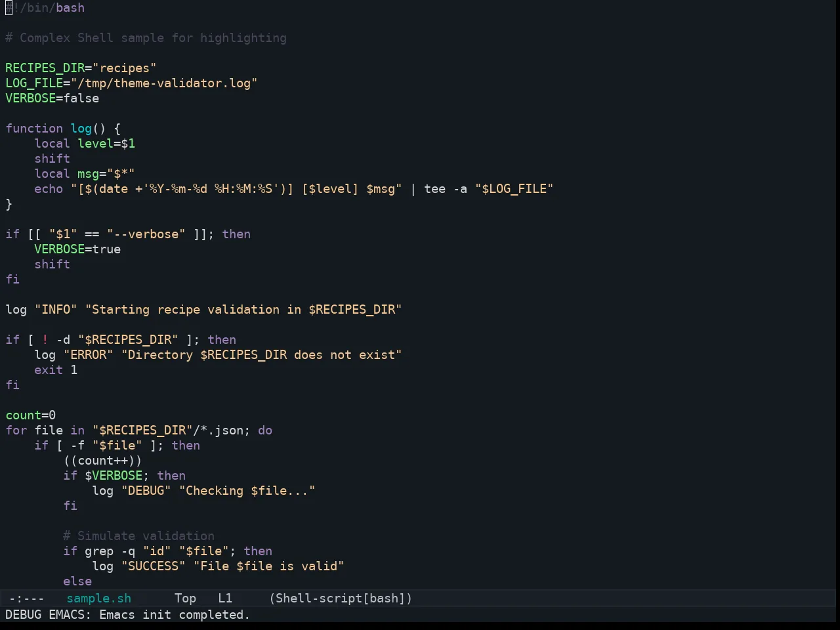Click VERBOSE=true line
Image resolution: width=840 pixels, height=630 pixels.
coord(77,249)
